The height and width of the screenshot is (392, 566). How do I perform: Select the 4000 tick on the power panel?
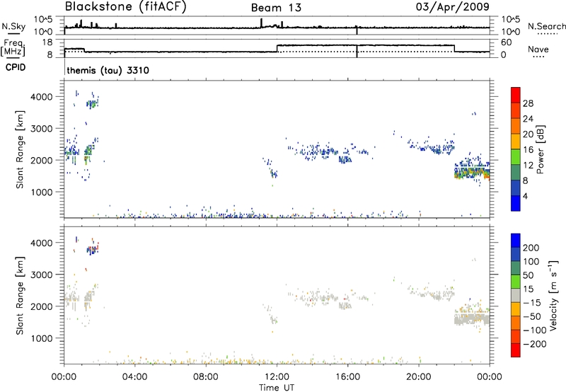pos(41,97)
